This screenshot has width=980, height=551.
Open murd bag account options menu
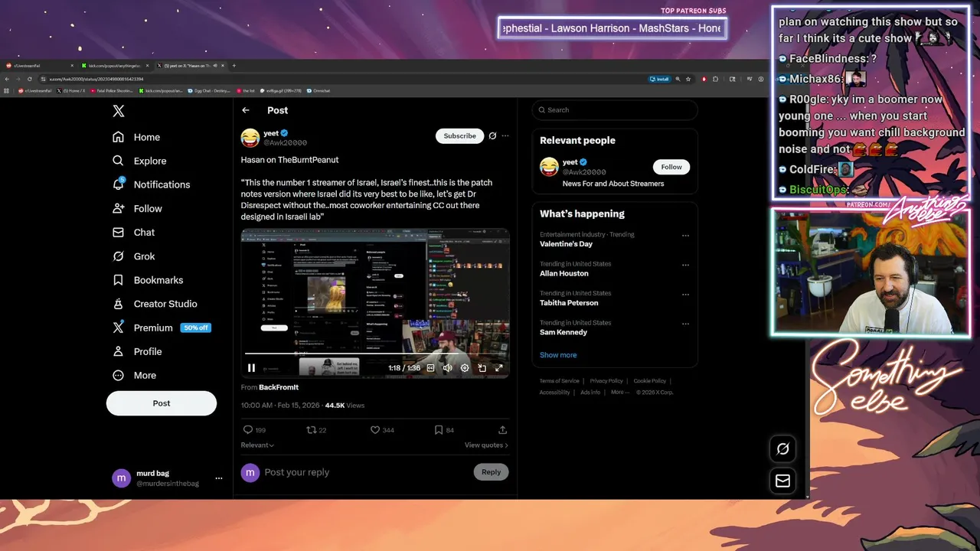[219, 478]
